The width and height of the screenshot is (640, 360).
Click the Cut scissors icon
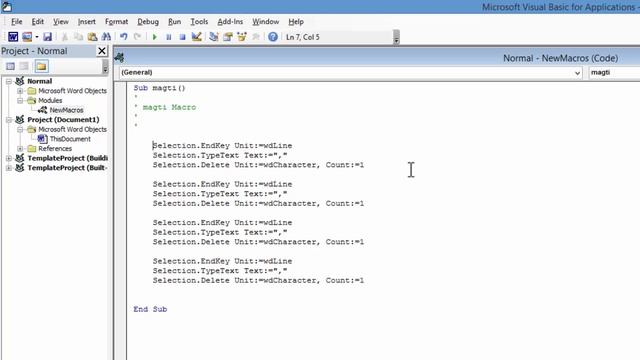pos(64,37)
